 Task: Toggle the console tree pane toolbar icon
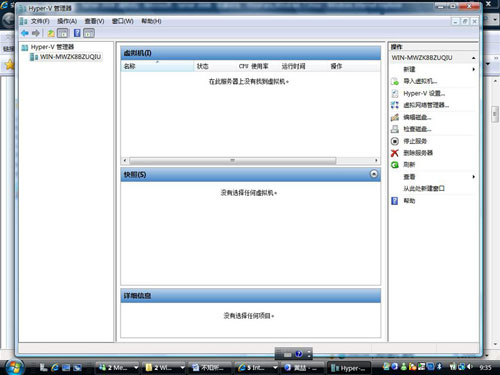63,33
